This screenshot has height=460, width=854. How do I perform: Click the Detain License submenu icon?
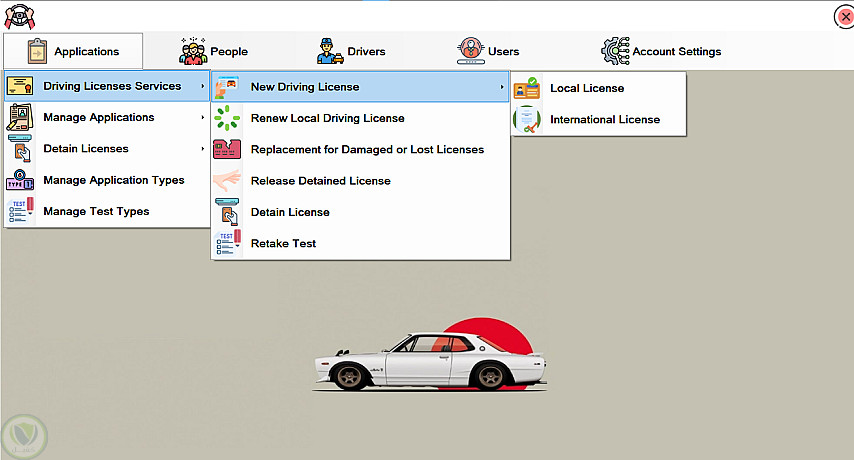227,212
